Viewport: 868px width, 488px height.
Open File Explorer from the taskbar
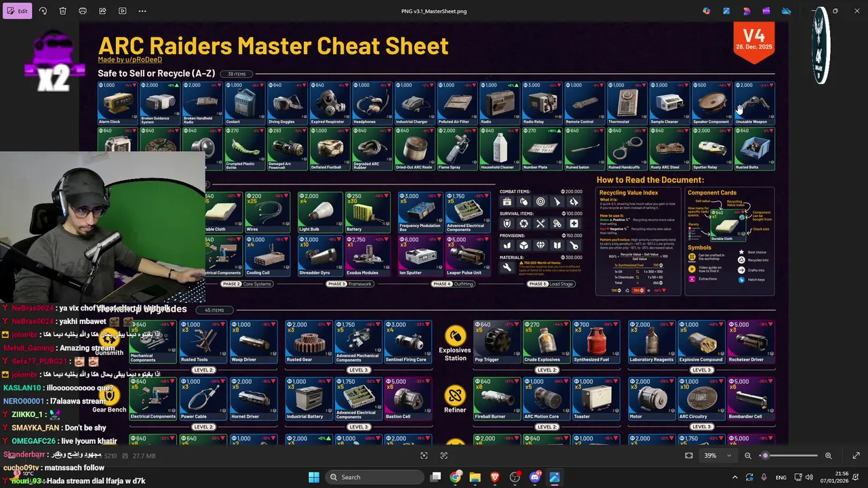[x=475, y=477]
